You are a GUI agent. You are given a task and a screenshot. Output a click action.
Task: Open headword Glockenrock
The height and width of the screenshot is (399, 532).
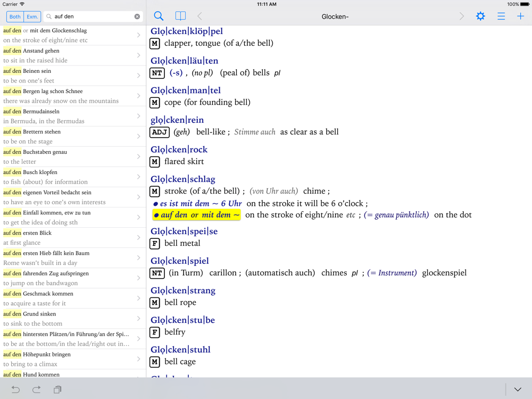pos(179,149)
